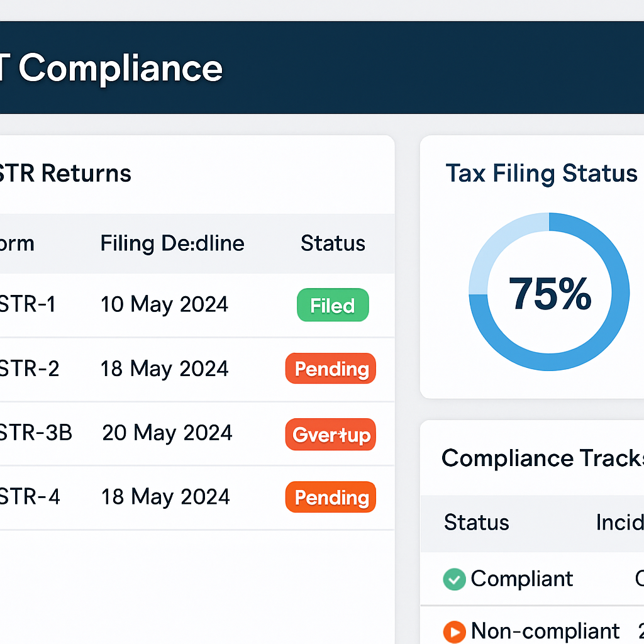The image size is (644, 644).
Task: Click the 20 May 2024 deadline
Action: (x=167, y=433)
